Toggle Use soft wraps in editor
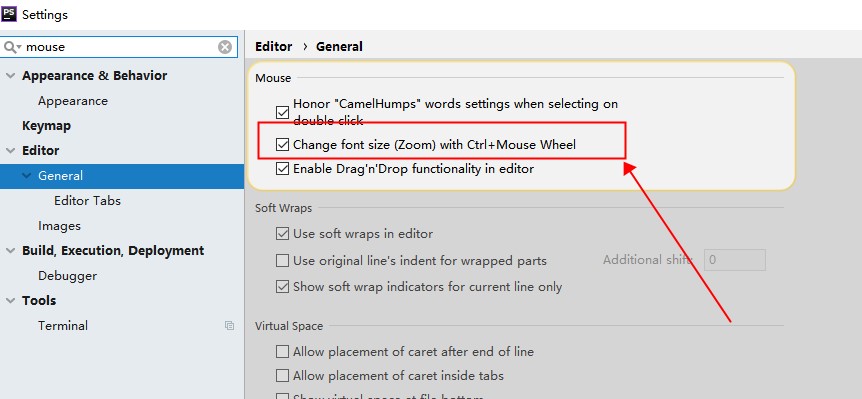This screenshot has width=862, height=399. click(282, 234)
